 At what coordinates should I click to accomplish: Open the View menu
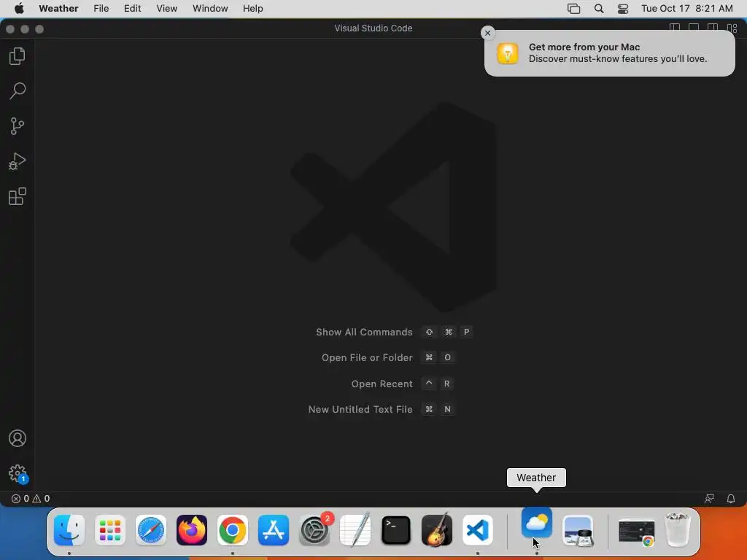[x=167, y=8]
